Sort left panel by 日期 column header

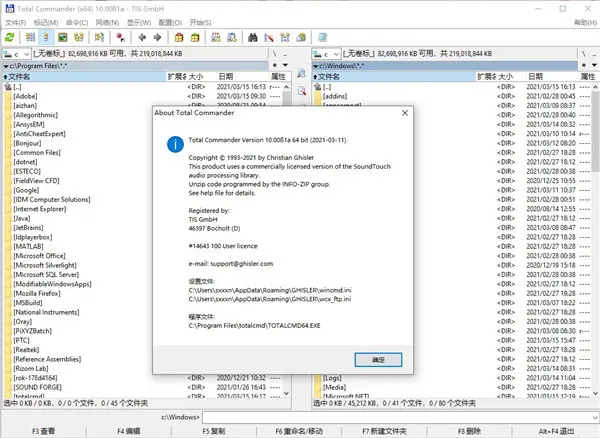pos(226,76)
